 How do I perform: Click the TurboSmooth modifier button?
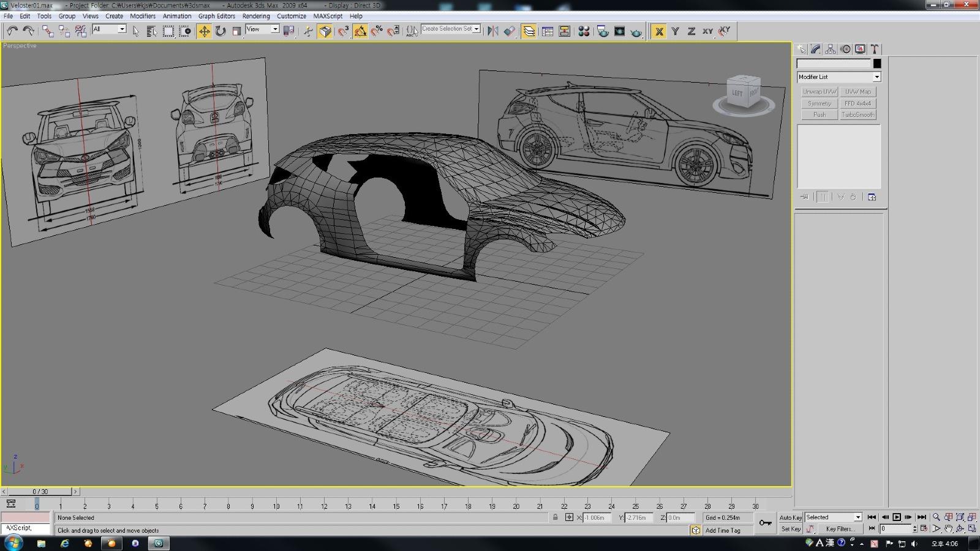coord(858,114)
